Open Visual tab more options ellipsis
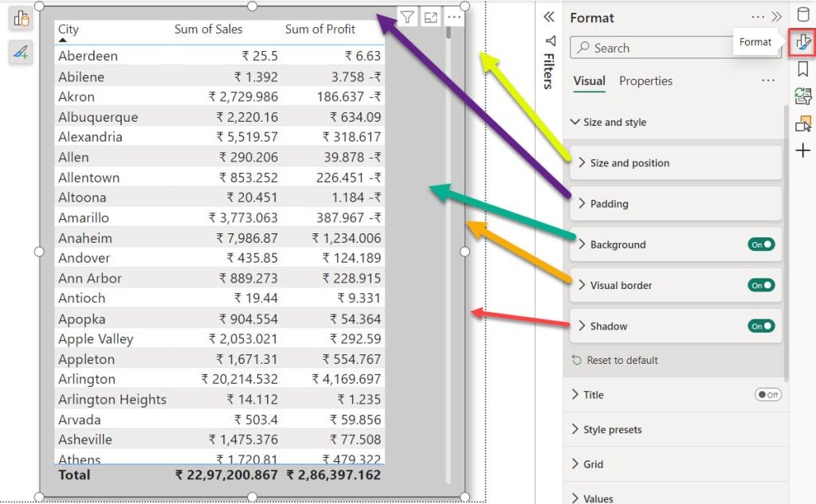Screen dimensions: 816x504 point(767,80)
